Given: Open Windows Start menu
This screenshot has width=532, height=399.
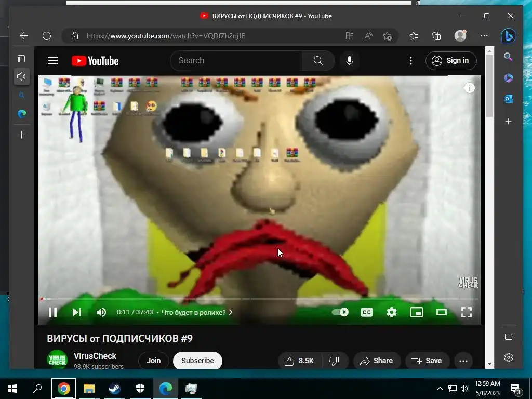Looking at the screenshot, I should click(12, 389).
